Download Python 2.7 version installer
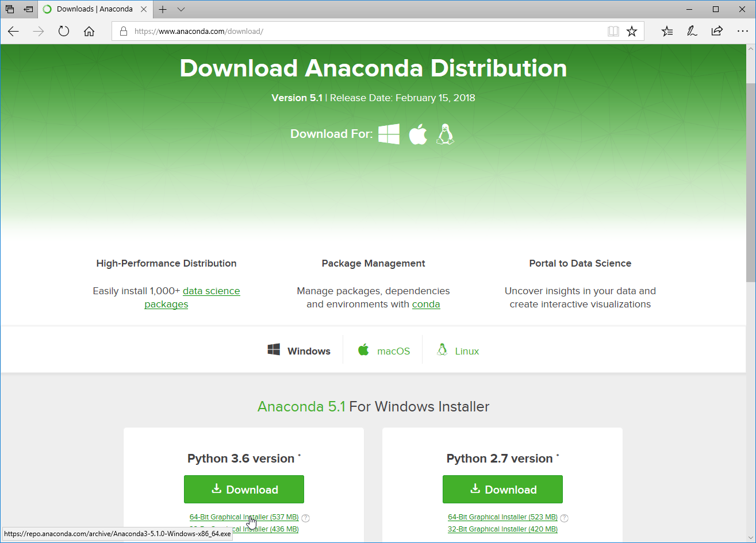The image size is (756, 543). [502, 490]
